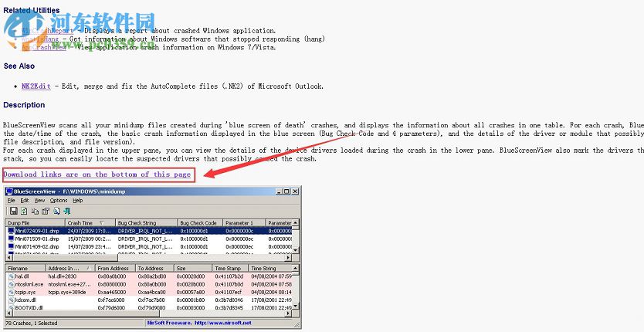Click lower pane scroll-down arrow
Viewport: 644px width, 332px height.
295,307
